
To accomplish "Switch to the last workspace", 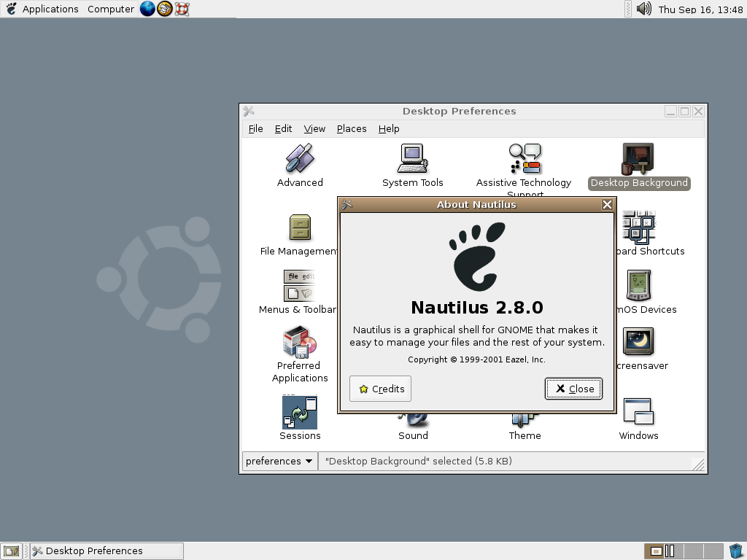I will 713,551.
